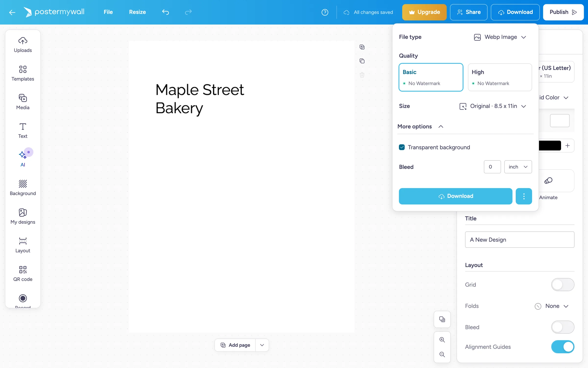This screenshot has width=588, height=368.
Task: Open the Background panel
Action: point(23,188)
